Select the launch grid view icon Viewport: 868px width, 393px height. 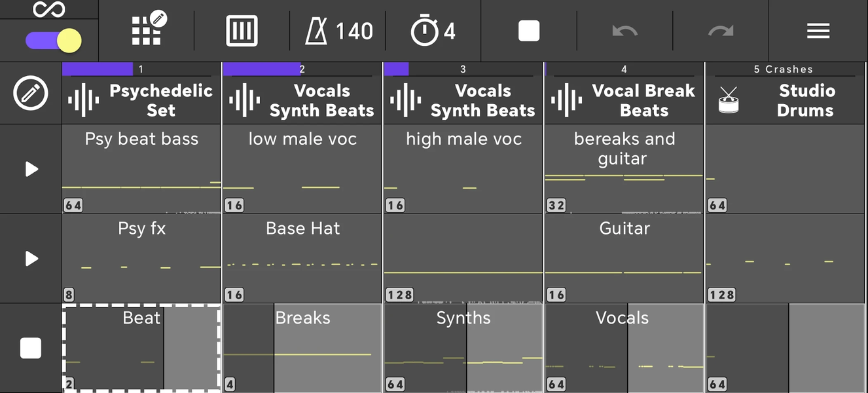click(241, 30)
